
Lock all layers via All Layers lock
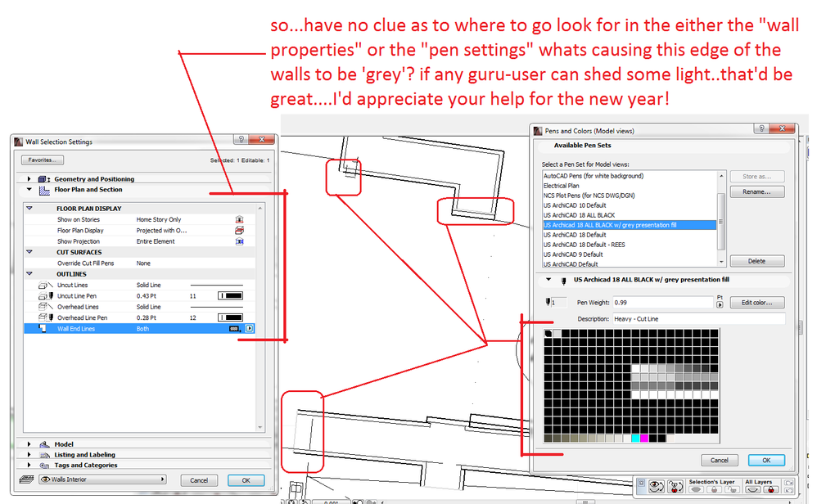click(771, 489)
